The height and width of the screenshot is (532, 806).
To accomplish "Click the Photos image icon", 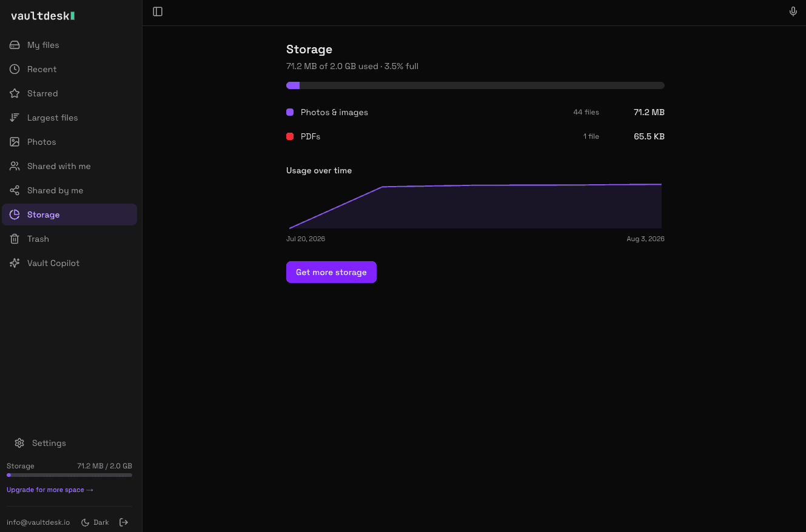I will point(15,142).
